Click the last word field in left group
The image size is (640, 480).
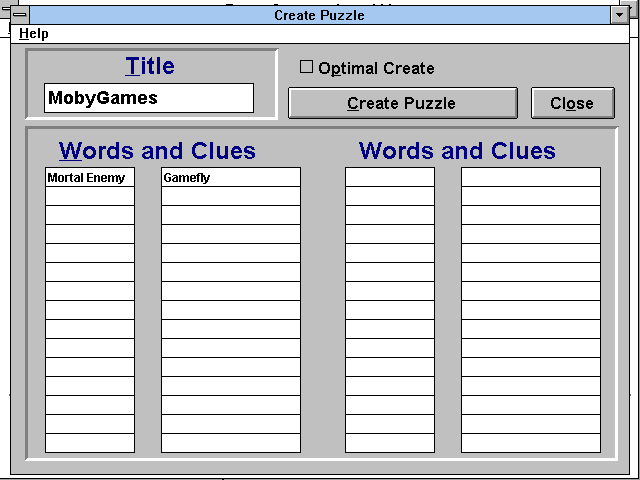(89, 442)
